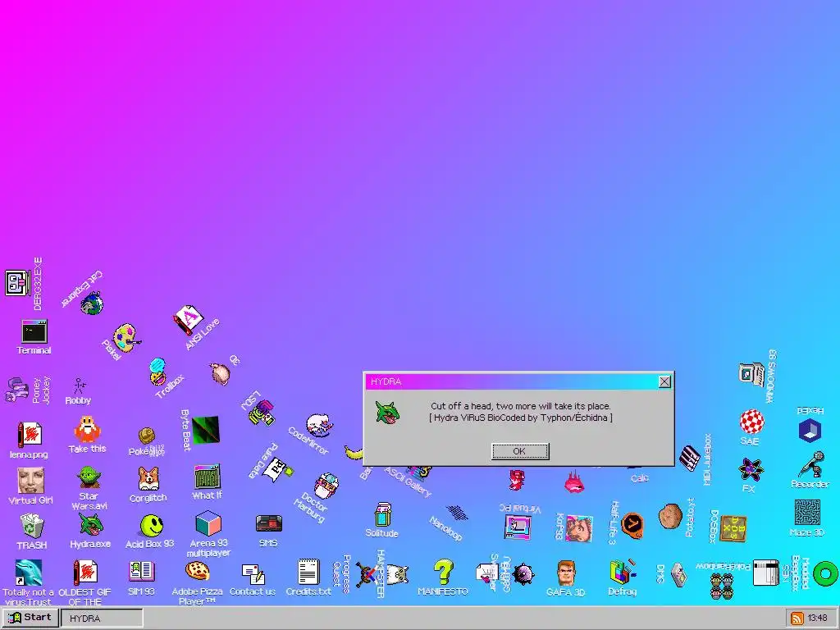Open the Byte Beat green icon
840x630 pixels.
click(206, 430)
